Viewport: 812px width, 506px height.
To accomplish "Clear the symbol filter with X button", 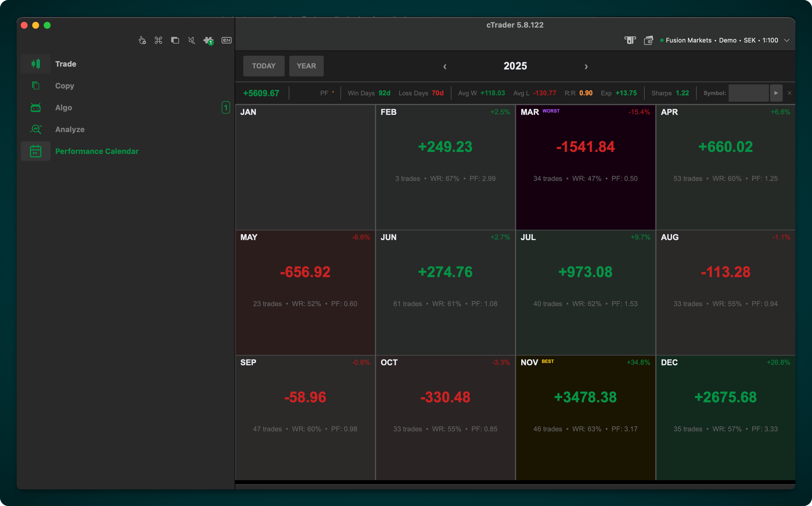I will [x=790, y=93].
